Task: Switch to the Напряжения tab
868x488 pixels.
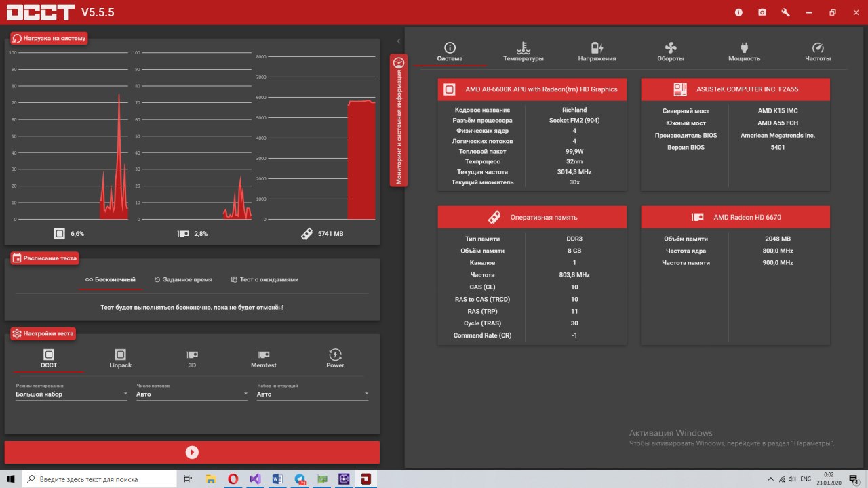Action: point(597,52)
